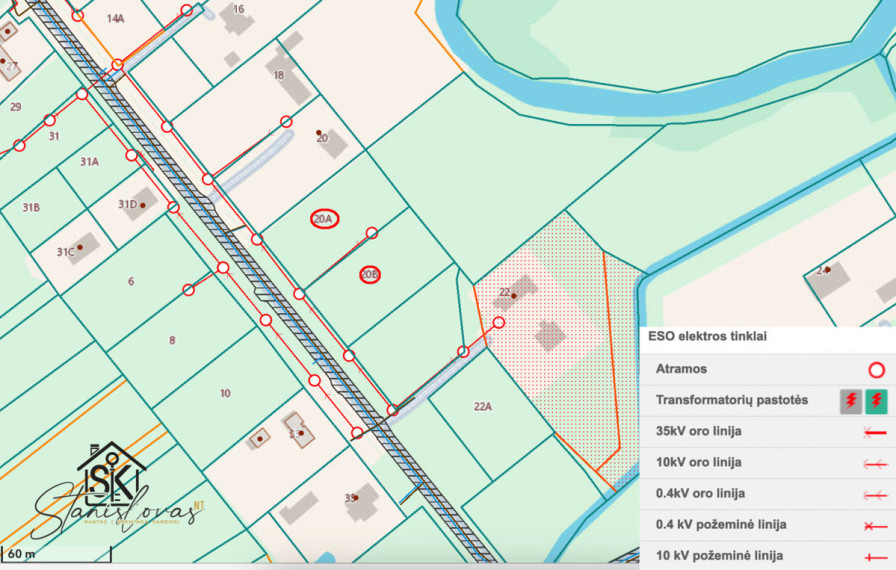The width and height of the screenshot is (896, 570).
Task: Select the Atramos red circle legend icon
Action: pyautogui.click(x=876, y=370)
